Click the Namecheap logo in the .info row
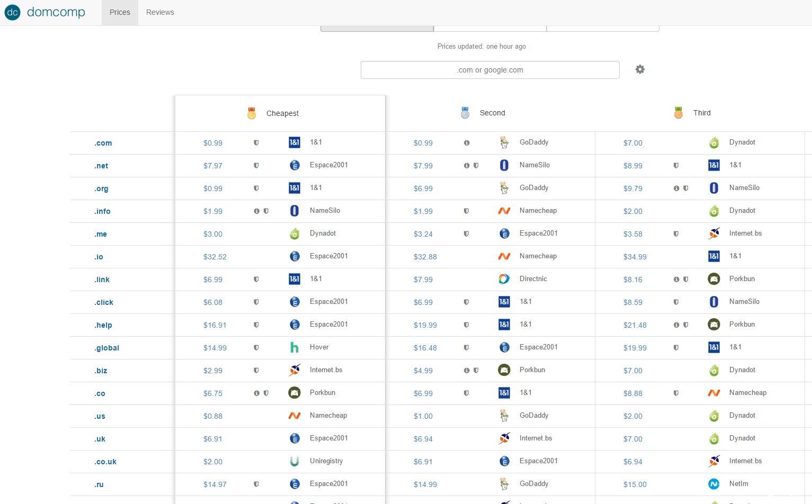 tap(504, 211)
